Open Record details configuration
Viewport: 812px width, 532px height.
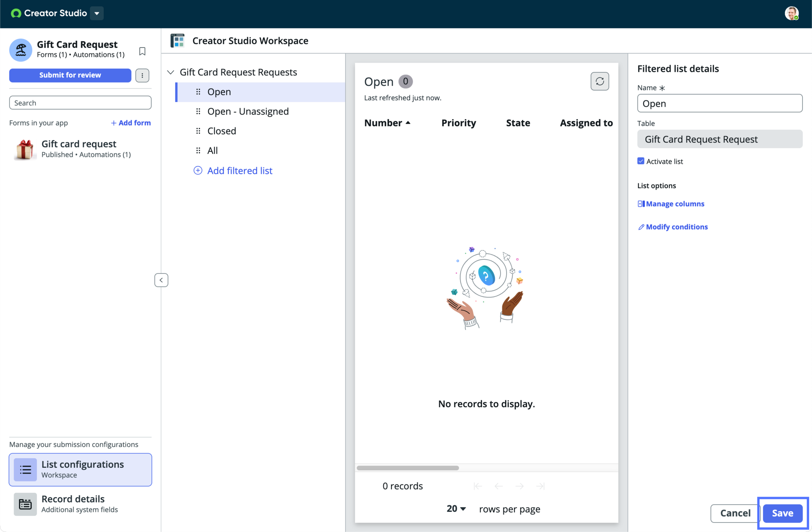(x=80, y=504)
